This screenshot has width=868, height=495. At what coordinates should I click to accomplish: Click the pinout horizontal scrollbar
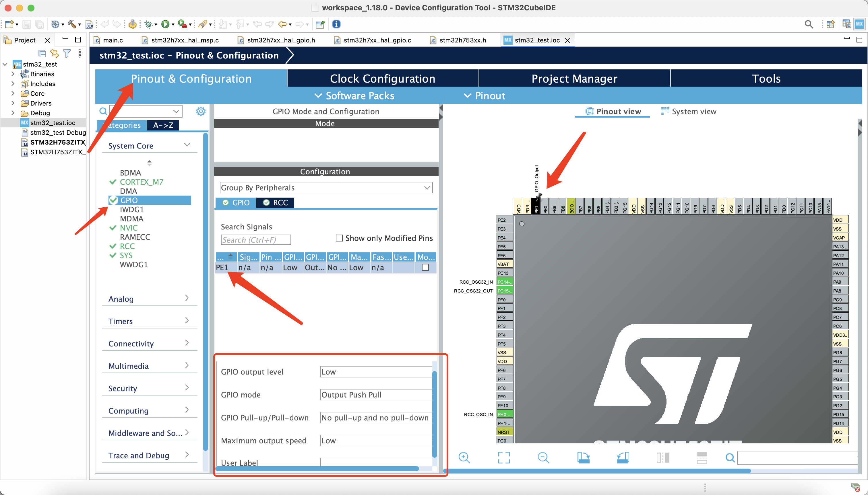[597, 471]
